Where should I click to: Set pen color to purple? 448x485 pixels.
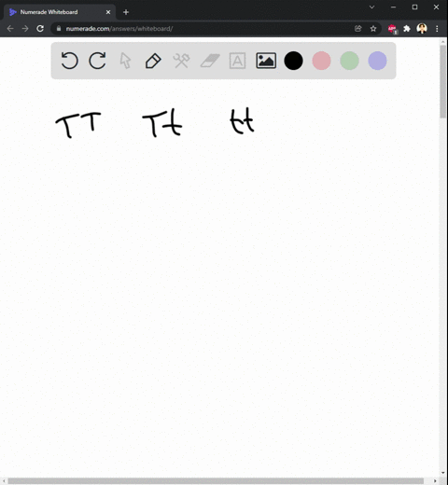pos(377,61)
